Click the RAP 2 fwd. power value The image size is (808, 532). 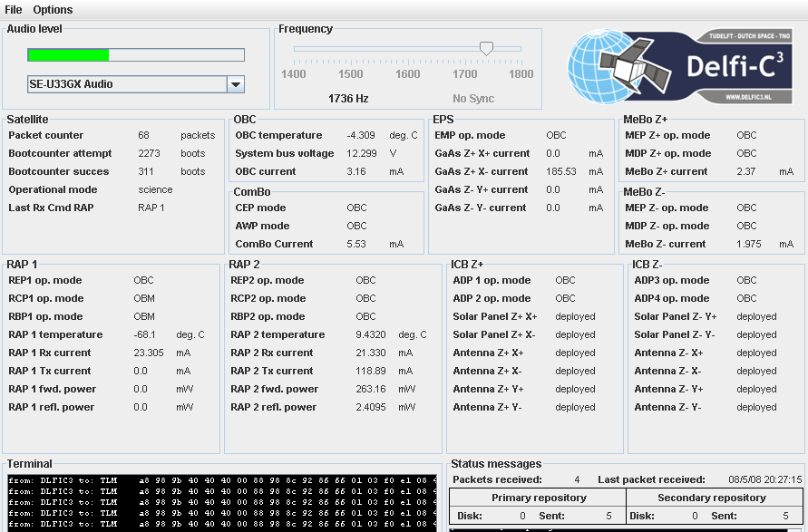pos(370,389)
